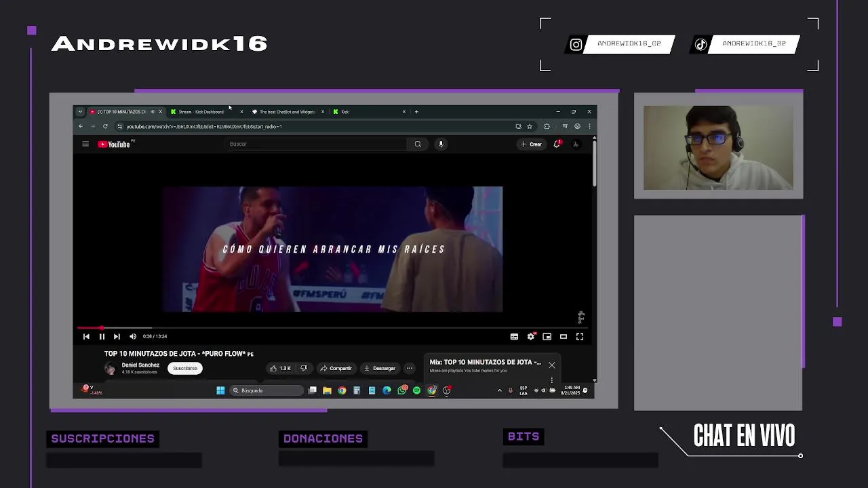View site information icon in address bar
868x488 pixels.
(119, 126)
